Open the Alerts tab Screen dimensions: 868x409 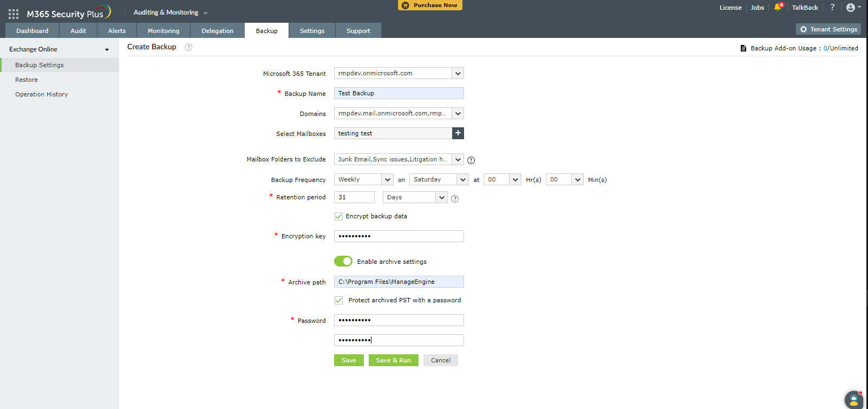pyautogui.click(x=117, y=31)
